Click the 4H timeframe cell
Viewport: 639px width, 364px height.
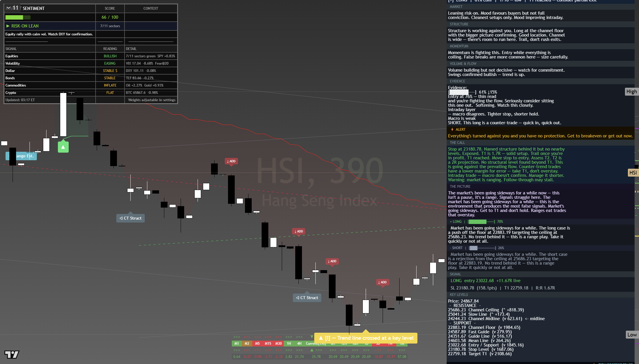(x=299, y=344)
